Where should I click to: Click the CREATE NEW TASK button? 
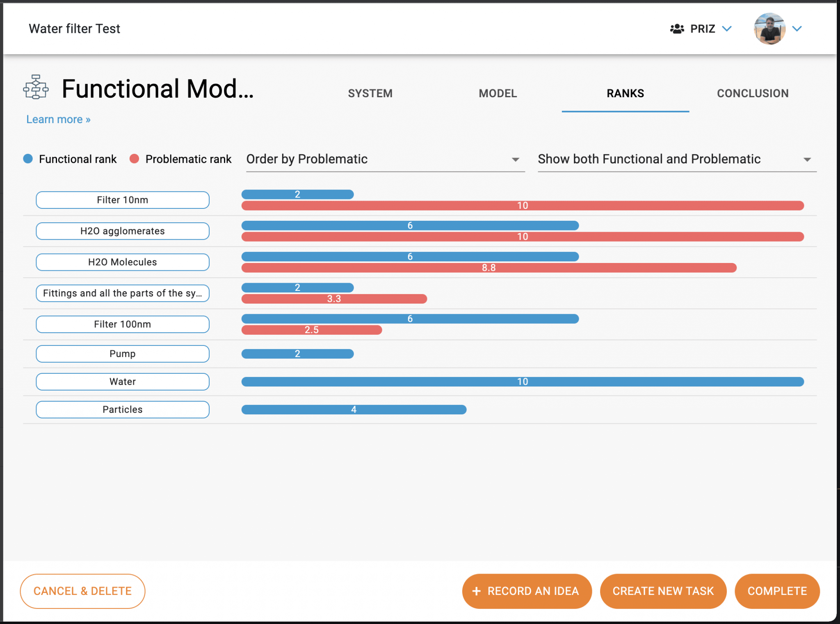pos(663,591)
